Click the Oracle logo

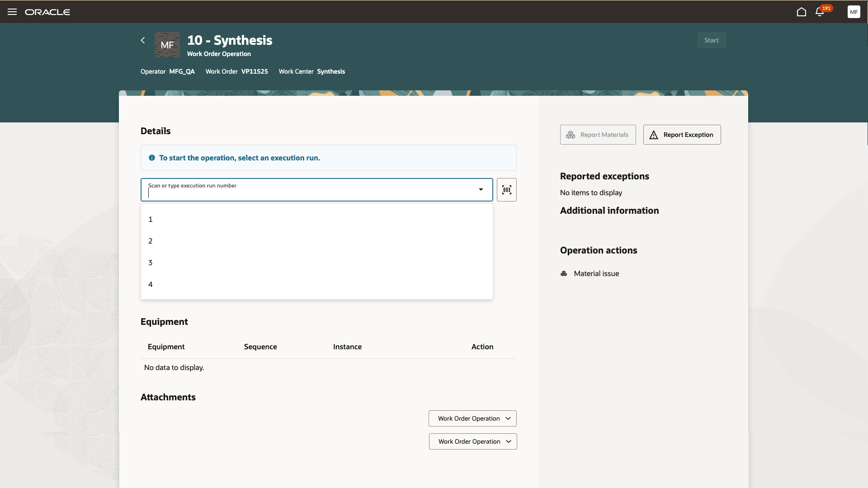[47, 12]
